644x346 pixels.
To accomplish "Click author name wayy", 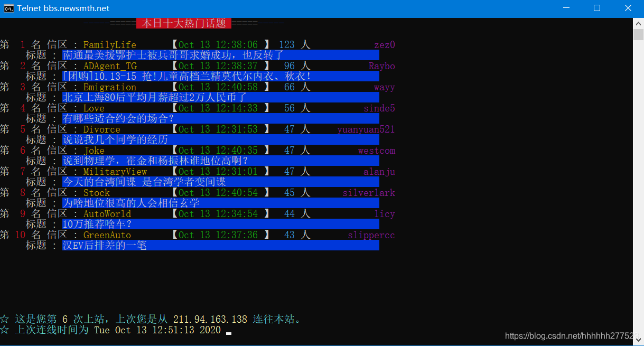I will click(385, 87).
